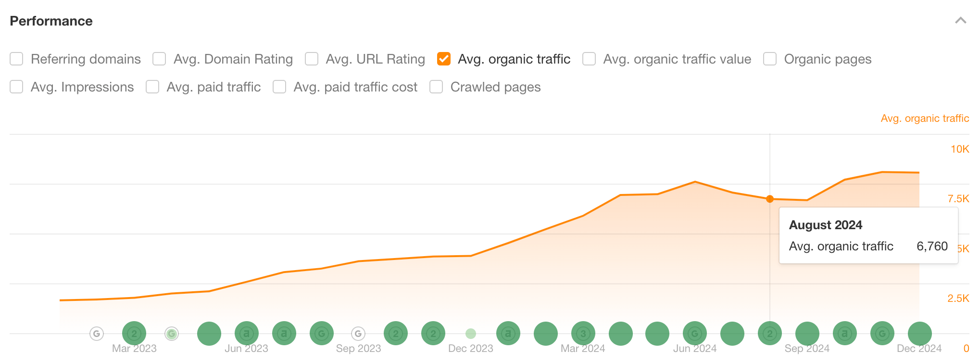Click the highlighted August 2024 data point

point(770,199)
